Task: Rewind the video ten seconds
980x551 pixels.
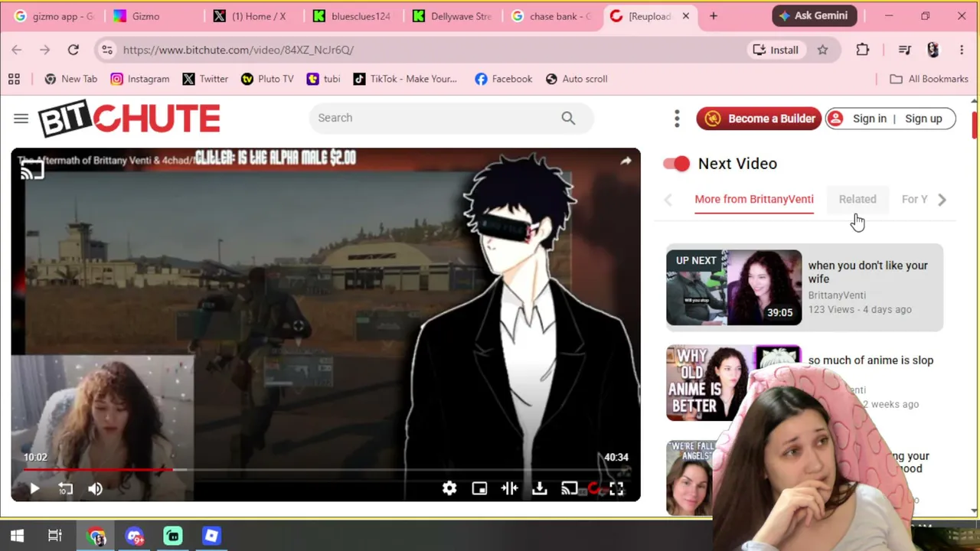Action: tap(65, 488)
